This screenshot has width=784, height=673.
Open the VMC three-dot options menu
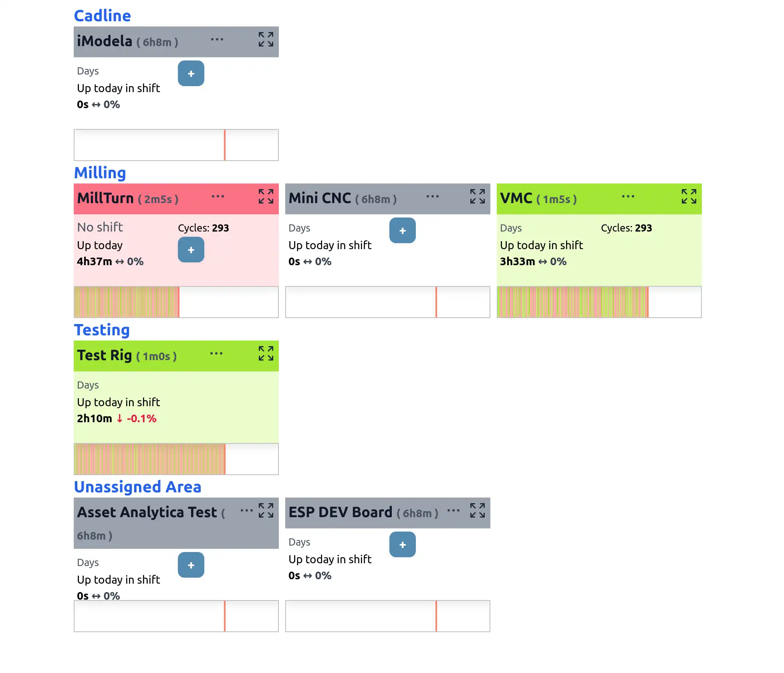tap(628, 197)
